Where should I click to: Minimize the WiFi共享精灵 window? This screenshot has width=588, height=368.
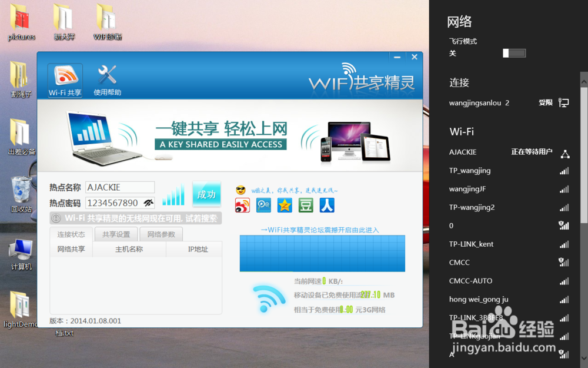tap(397, 57)
